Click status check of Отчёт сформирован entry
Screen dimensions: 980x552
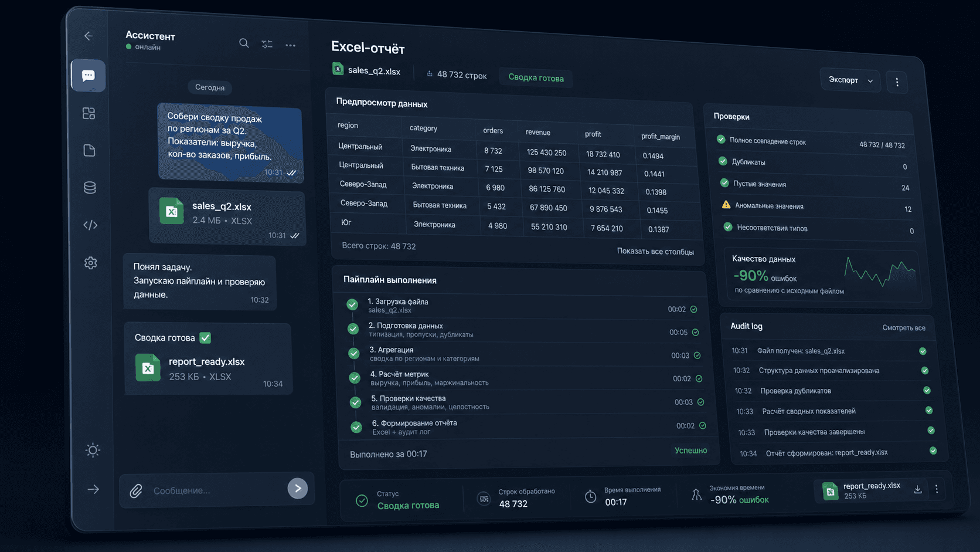point(933,451)
